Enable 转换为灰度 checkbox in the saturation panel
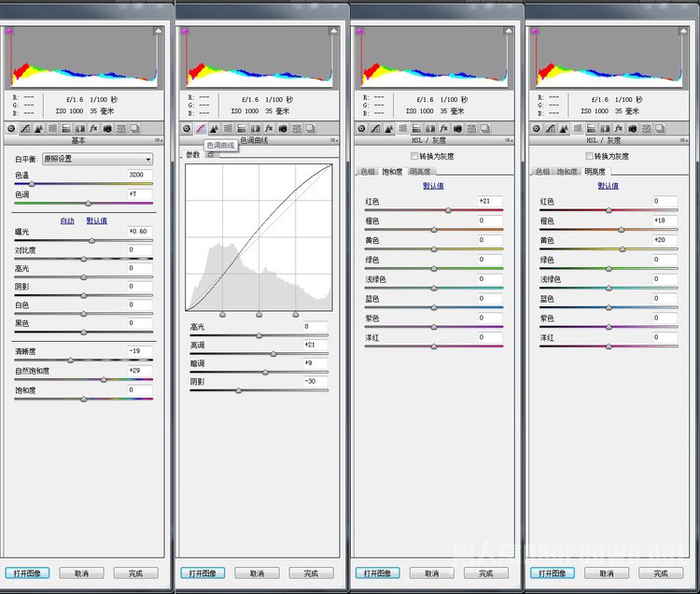 [x=415, y=156]
